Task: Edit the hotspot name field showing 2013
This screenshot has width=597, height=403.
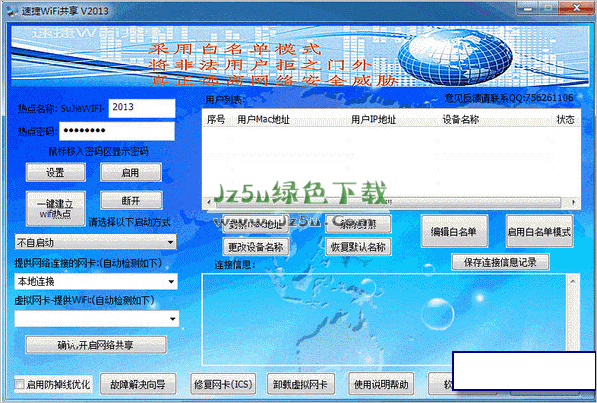Action: [142, 108]
